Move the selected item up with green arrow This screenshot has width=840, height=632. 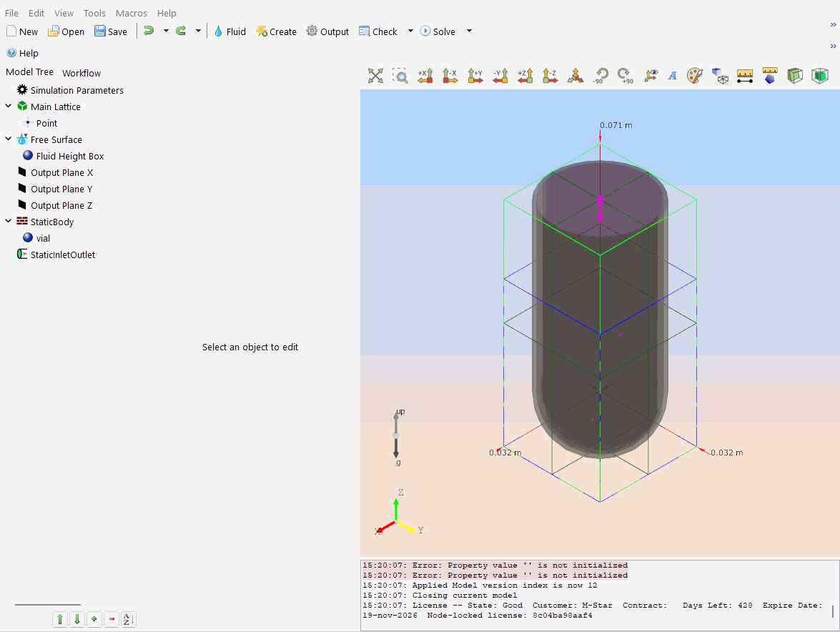(60, 620)
